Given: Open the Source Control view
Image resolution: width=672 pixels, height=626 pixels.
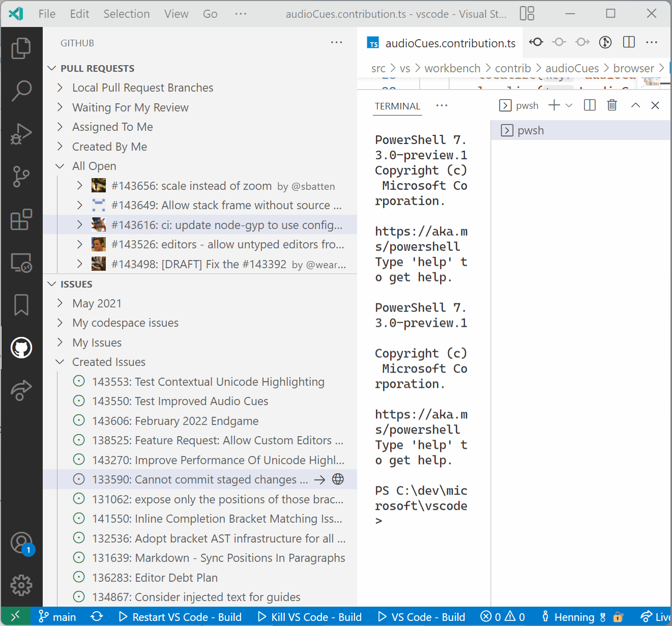Looking at the screenshot, I should click(x=21, y=177).
